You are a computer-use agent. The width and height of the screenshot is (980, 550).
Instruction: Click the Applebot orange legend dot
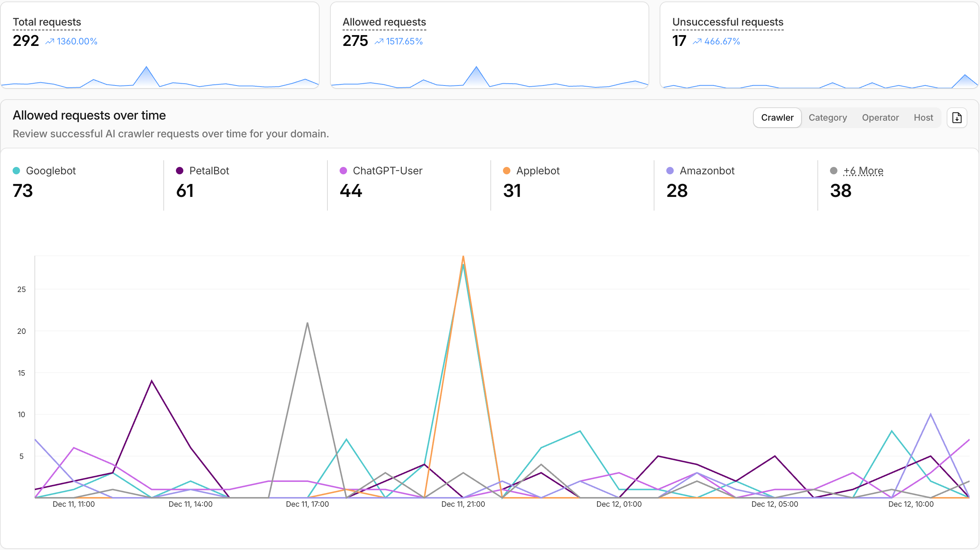pos(506,170)
